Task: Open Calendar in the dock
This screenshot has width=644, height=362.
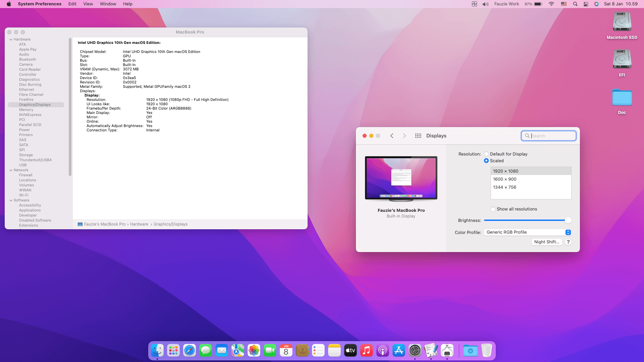Action: click(286, 351)
